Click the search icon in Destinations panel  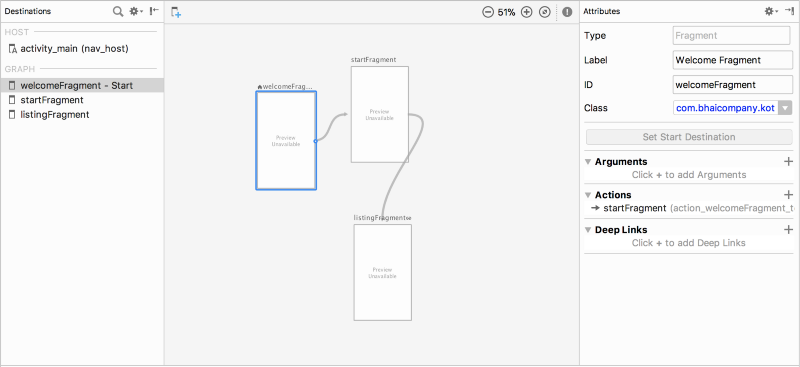click(x=118, y=11)
